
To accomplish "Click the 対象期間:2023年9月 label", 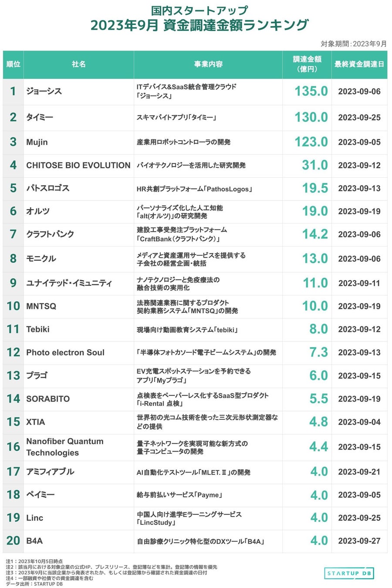I will click(x=354, y=44).
